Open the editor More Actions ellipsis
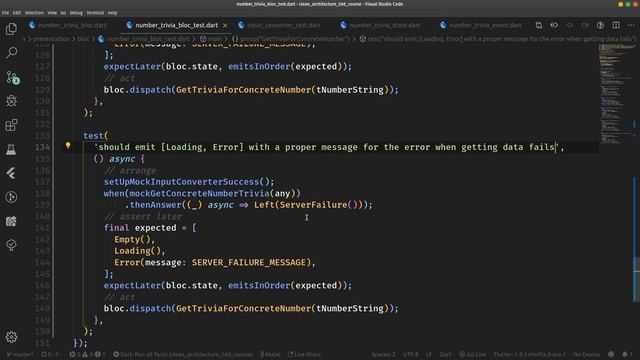The width and height of the screenshot is (640, 360). click(631, 25)
